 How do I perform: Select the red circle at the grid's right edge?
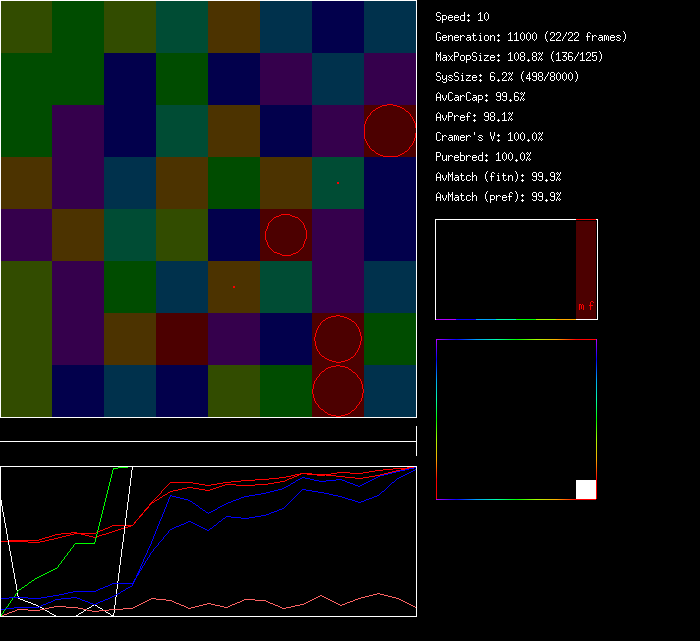click(x=390, y=131)
